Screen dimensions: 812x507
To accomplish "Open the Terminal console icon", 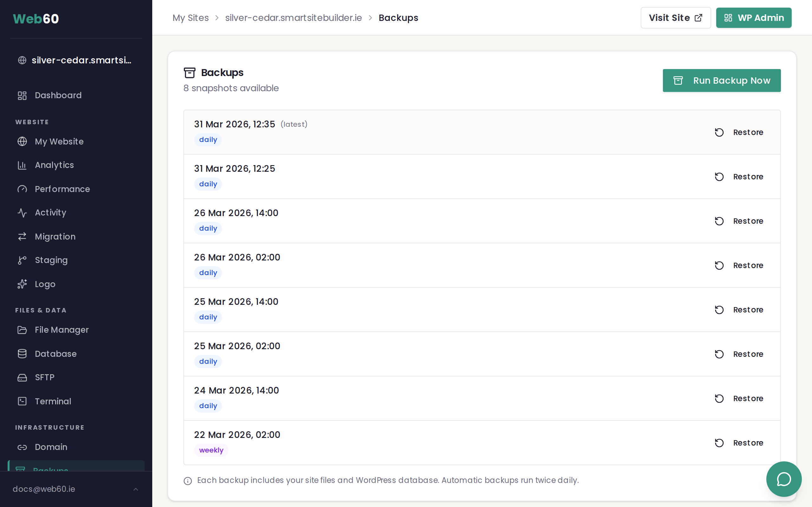I will (x=22, y=401).
